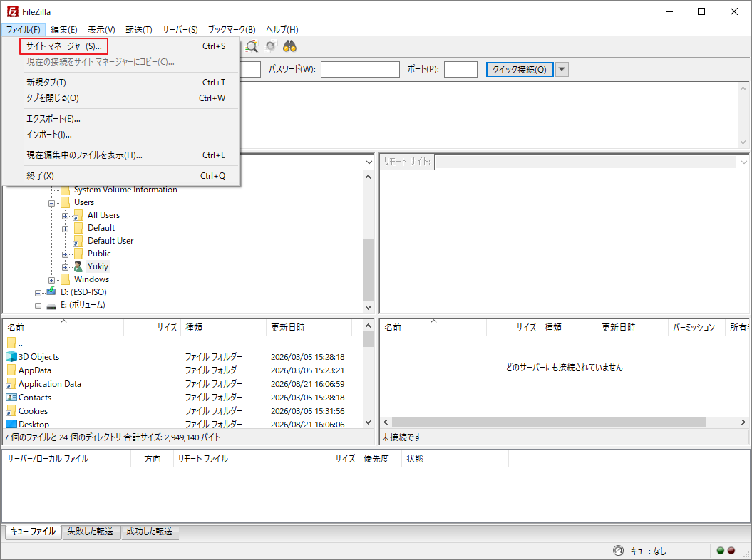
Task: Expand the Windows folder node
Action: [x=52, y=280]
